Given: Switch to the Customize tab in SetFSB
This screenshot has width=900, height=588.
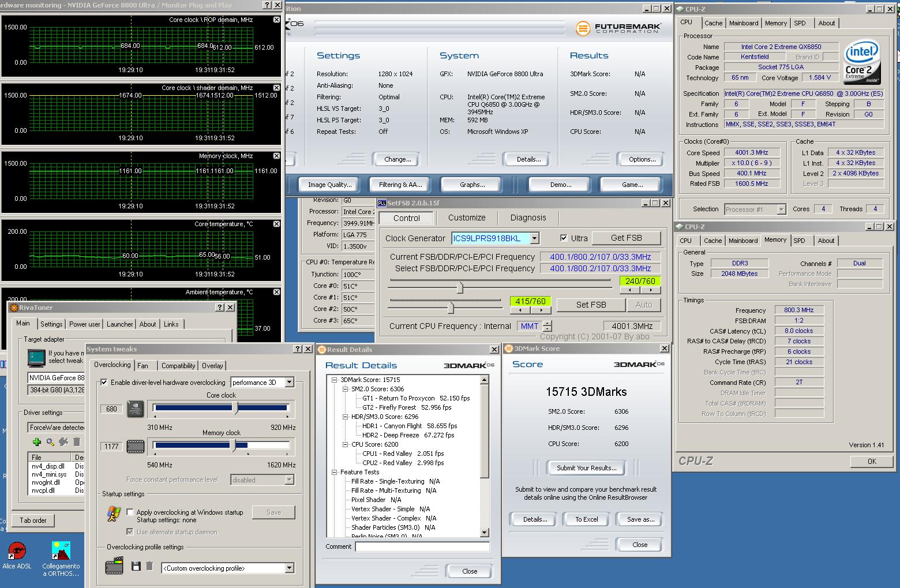Looking at the screenshot, I should [467, 218].
